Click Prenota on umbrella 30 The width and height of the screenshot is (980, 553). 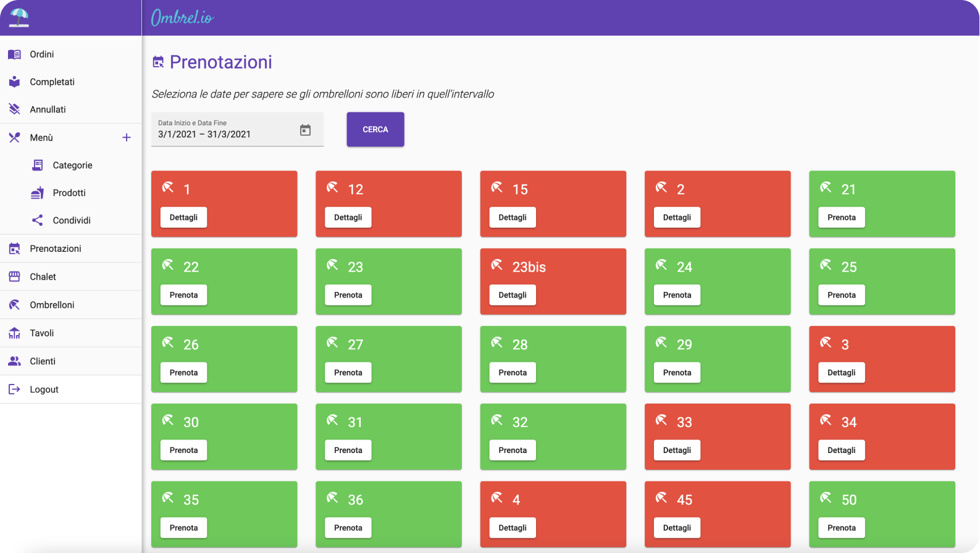(x=183, y=451)
